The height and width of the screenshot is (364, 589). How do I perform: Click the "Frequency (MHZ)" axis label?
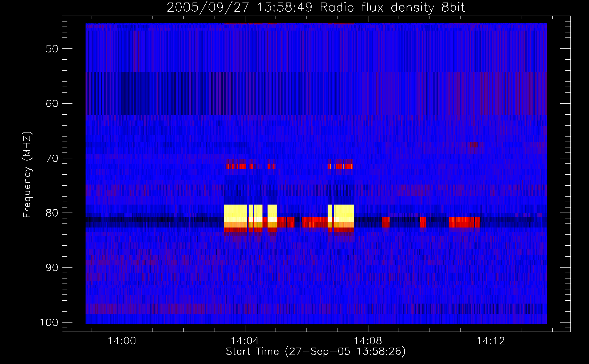(27, 175)
